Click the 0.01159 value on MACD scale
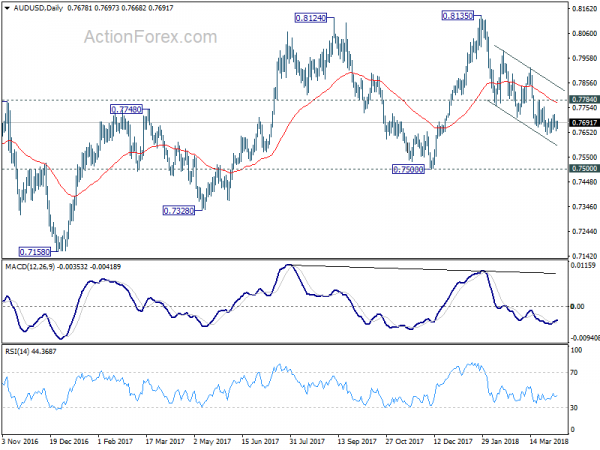Image resolution: width=600 pixels, height=450 pixels. [x=583, y=265]
